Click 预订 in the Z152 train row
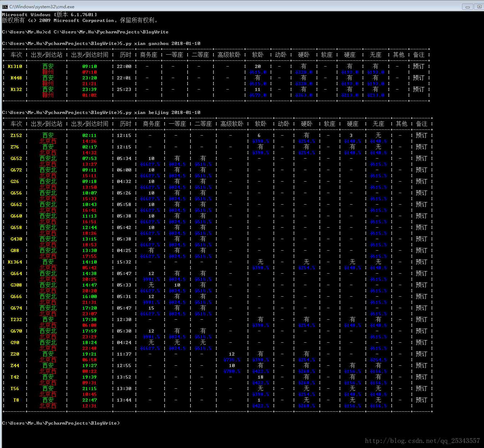Screen dimensions: 484x448 click(421, 136)
